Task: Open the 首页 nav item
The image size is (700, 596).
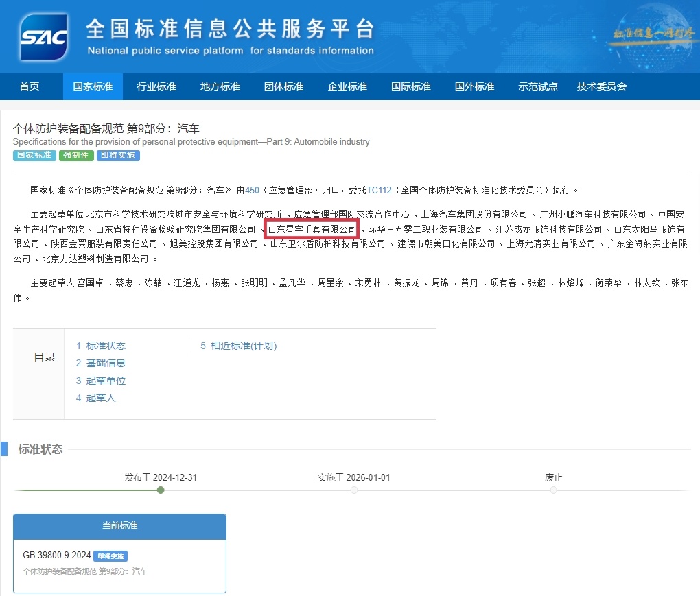Action: pyautogui.click(x=30, y=86)
